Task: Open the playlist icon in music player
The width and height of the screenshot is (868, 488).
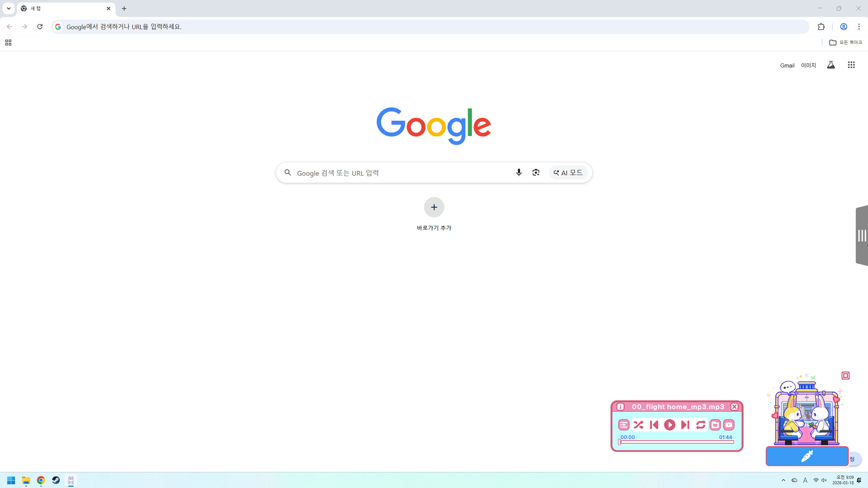Action: pyautogui.click(x=623, y=425)
